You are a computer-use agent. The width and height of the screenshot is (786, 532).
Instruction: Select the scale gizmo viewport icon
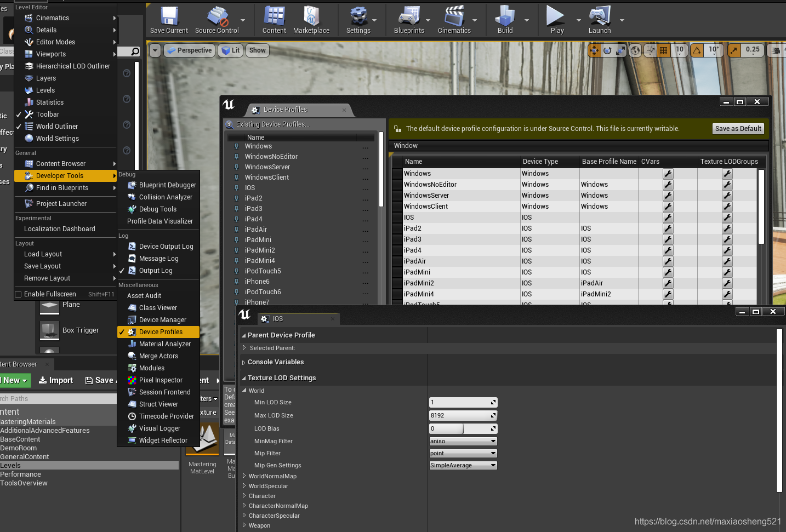(620, 50)
